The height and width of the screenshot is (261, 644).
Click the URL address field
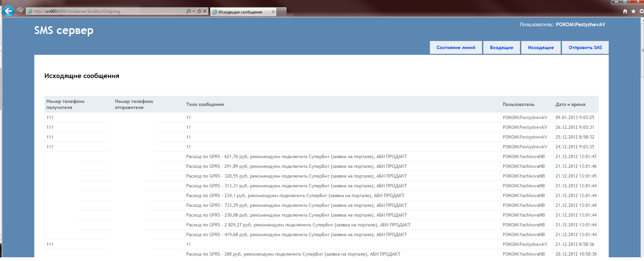(x=108, y=11)
